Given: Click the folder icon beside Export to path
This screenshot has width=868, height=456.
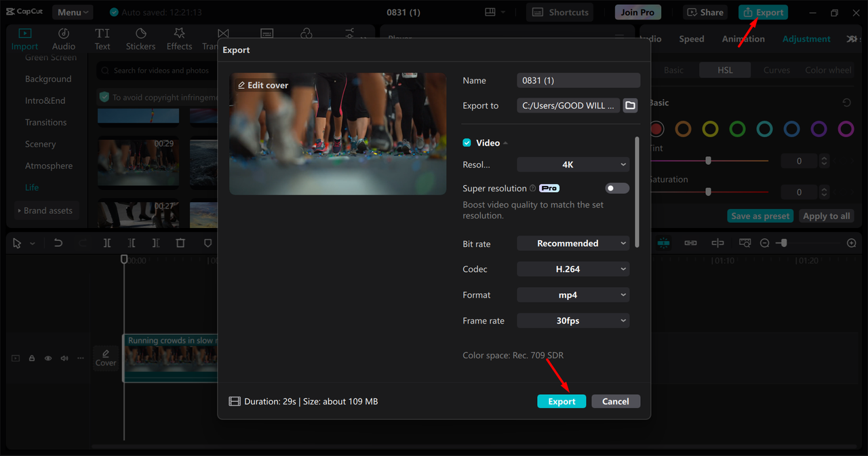Looking at the screenshot, I should pyautogui.click(x=630, y=105).
